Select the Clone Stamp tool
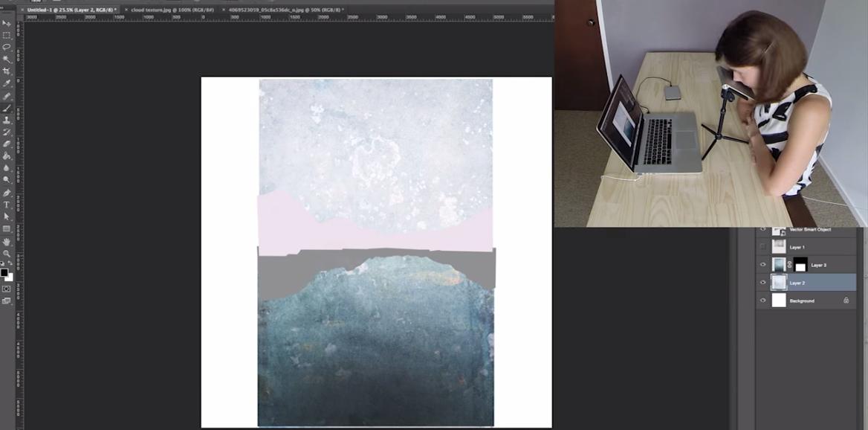 [x=7, y=120]
